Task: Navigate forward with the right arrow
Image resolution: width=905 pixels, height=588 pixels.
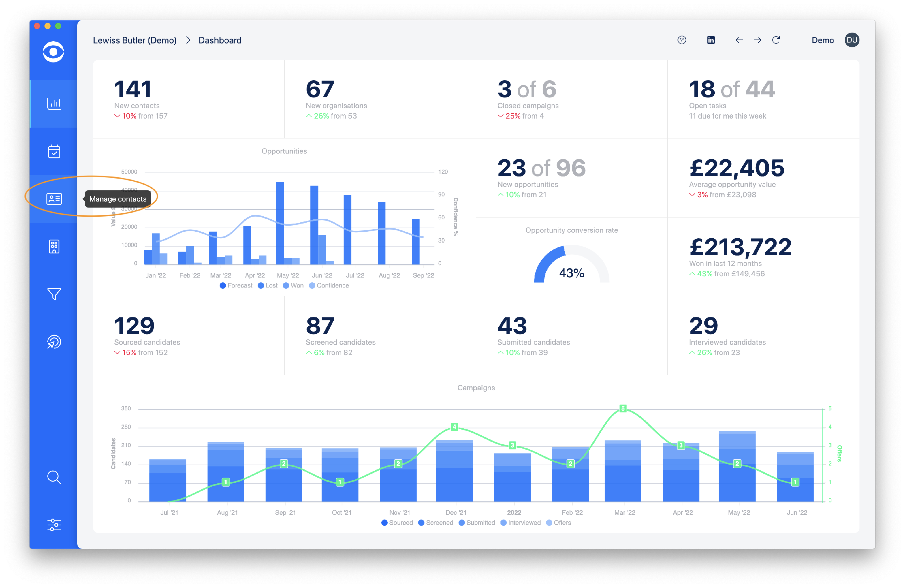Action: [757, 40]
